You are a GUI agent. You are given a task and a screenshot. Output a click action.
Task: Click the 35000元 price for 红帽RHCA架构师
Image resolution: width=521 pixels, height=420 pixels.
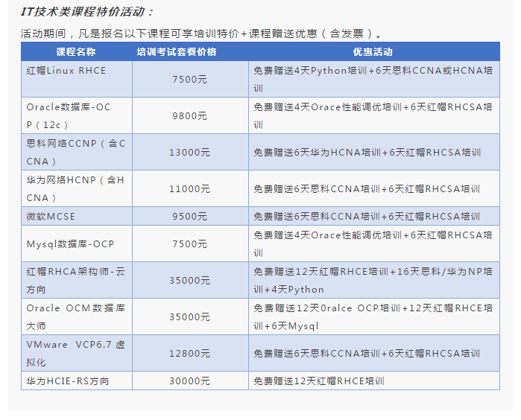[190, 281]
